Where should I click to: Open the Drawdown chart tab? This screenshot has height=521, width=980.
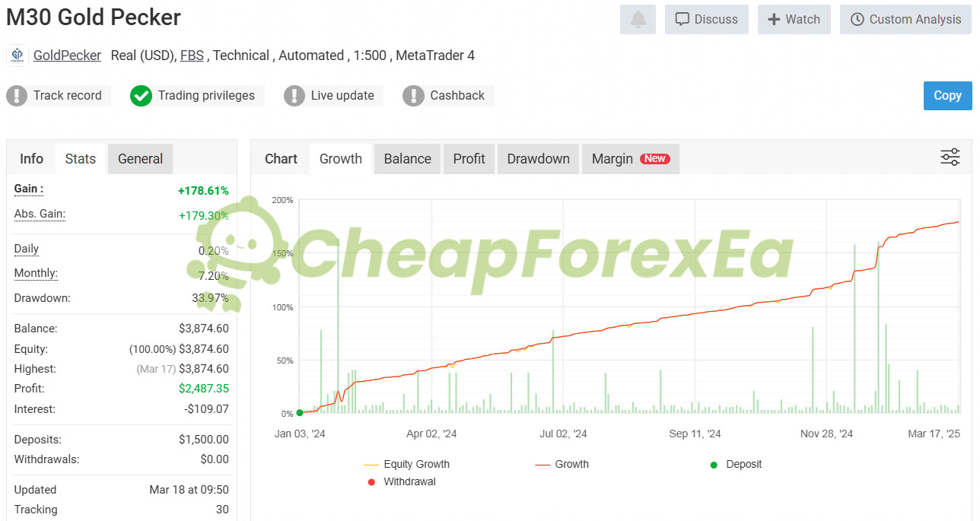point(538,159)
